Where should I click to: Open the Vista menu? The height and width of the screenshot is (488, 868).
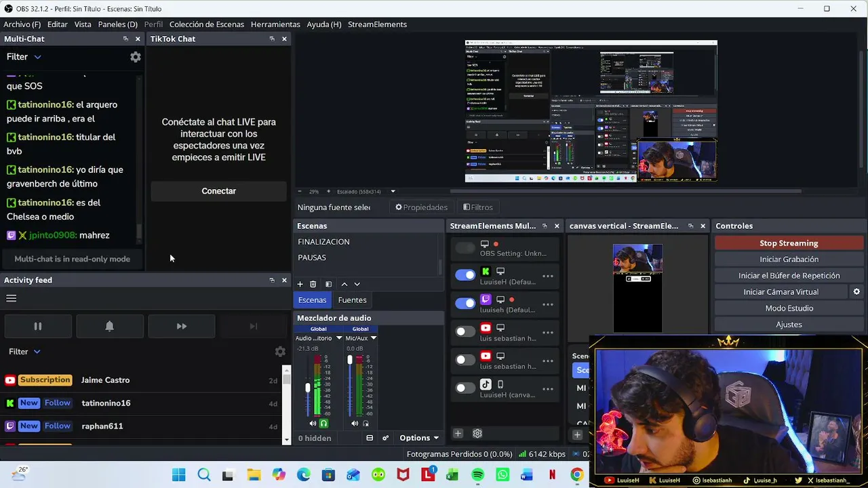click(83, 24)
